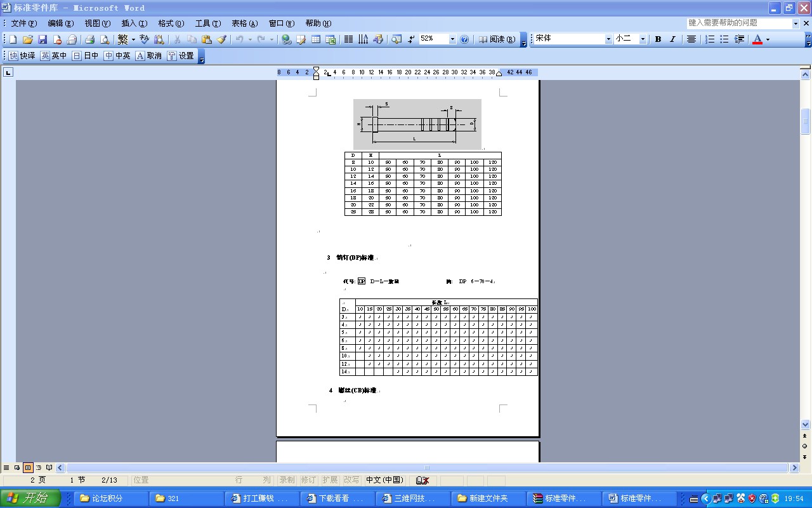Image resolution: width=812 pixels, height=508 pixels.
Task: Click the numbered list icon
Action: (x=710, y=39)
